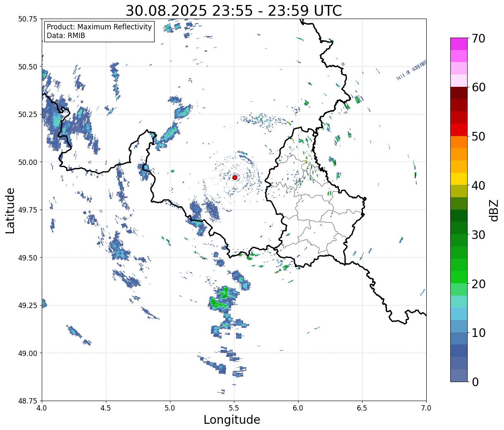Image resolution: width=504 pixels, height=430 pixels.
Task: Click the colorbar tick label 10
Action: [478, 333]
